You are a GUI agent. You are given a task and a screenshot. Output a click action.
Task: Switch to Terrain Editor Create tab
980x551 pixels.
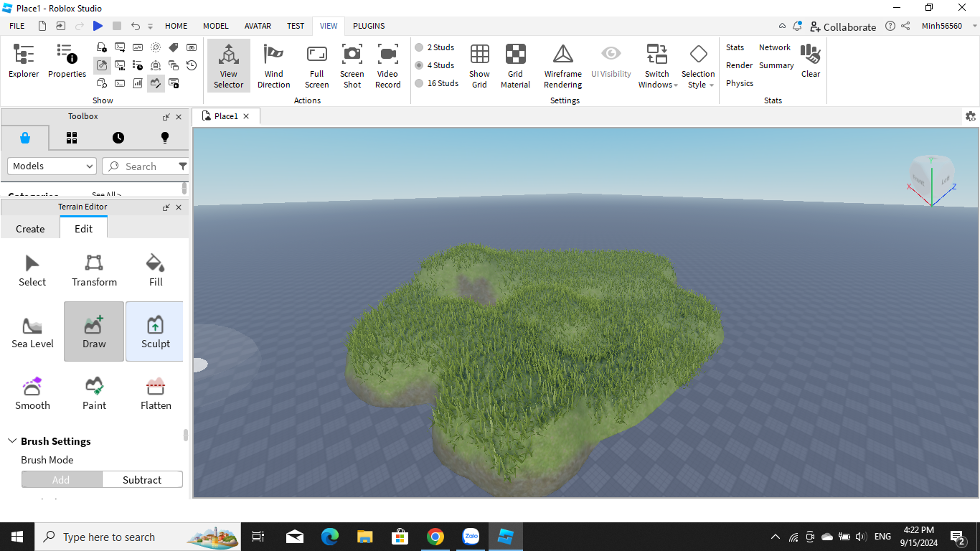(x=30, y=229)
